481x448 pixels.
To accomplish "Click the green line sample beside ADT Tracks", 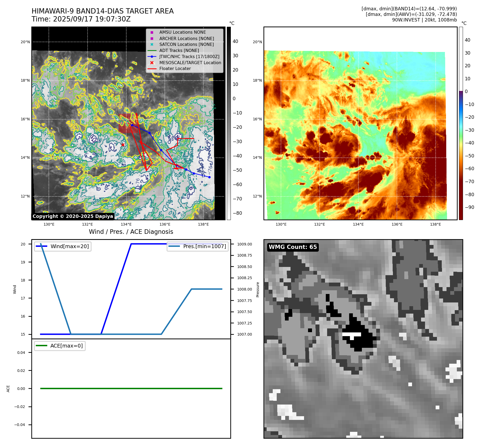I will [x=152, y=51].
